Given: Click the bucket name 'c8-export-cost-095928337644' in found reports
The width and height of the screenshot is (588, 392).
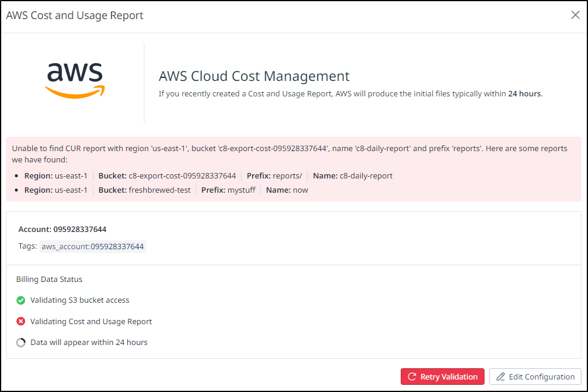Looking at the screenshot, I should (183, 176).
